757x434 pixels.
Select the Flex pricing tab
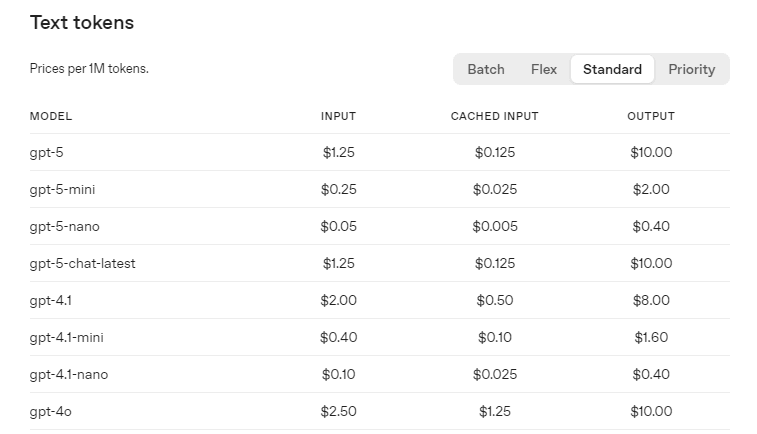[544, 69]
